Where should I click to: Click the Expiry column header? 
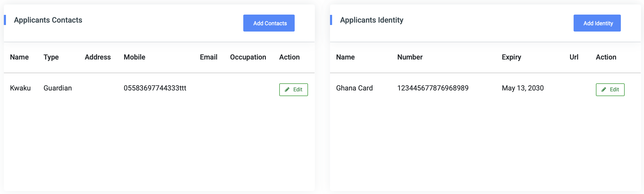512,57
